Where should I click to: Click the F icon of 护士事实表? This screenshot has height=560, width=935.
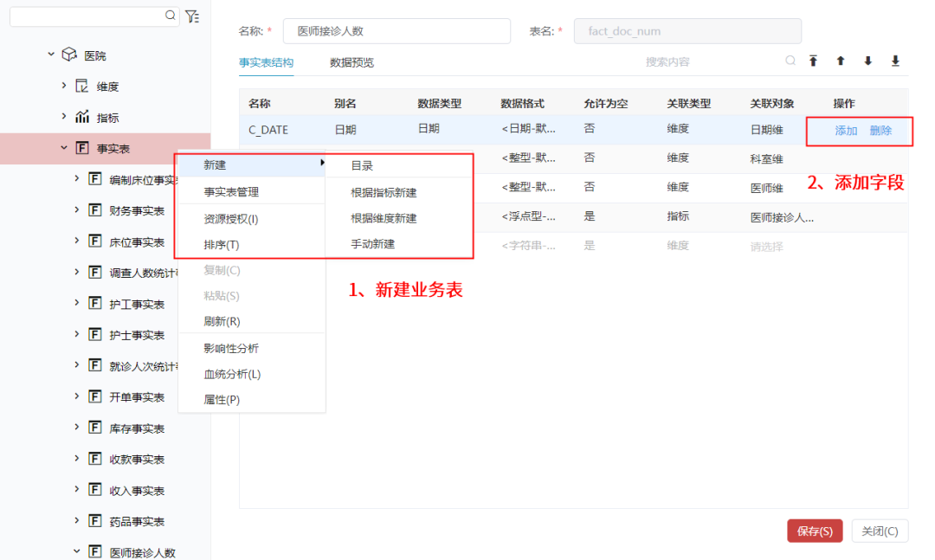[x=95, y=334]
